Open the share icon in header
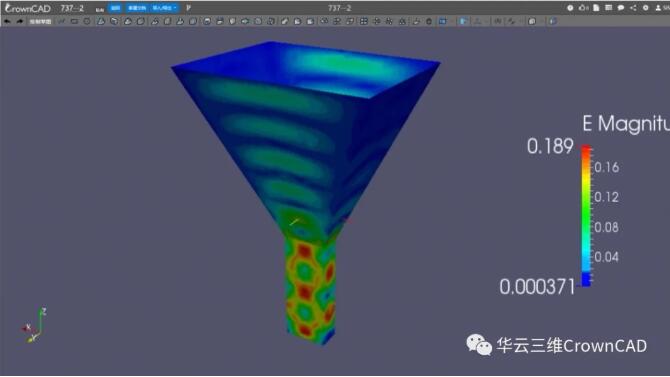The image size is (670, 377). [633, 8]
